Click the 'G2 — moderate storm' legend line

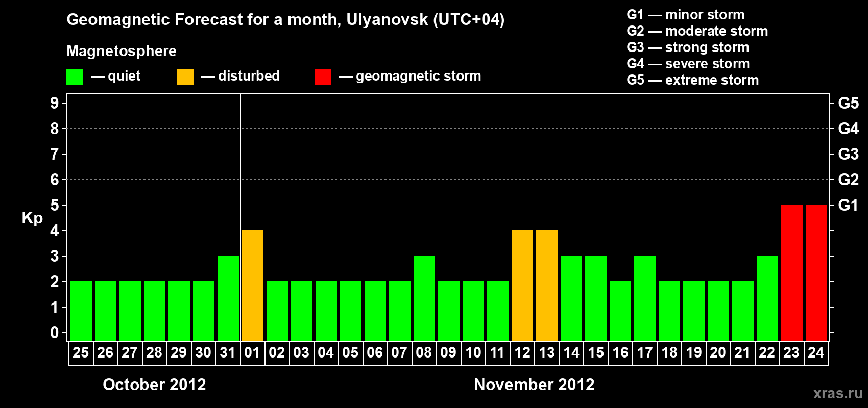(x=697, y=31)
